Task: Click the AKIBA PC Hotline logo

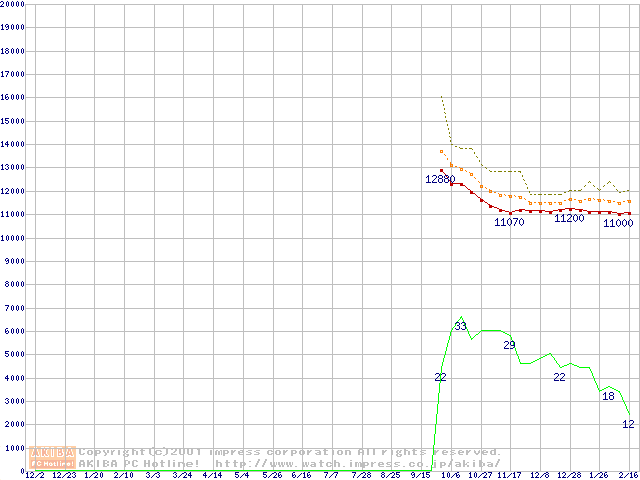Action: click(x=53, y=457)
